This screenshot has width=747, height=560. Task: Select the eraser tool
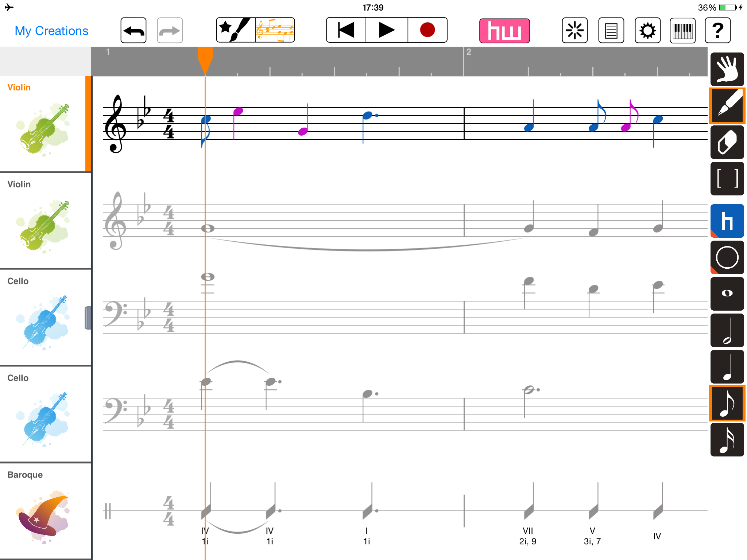point(727,143)
